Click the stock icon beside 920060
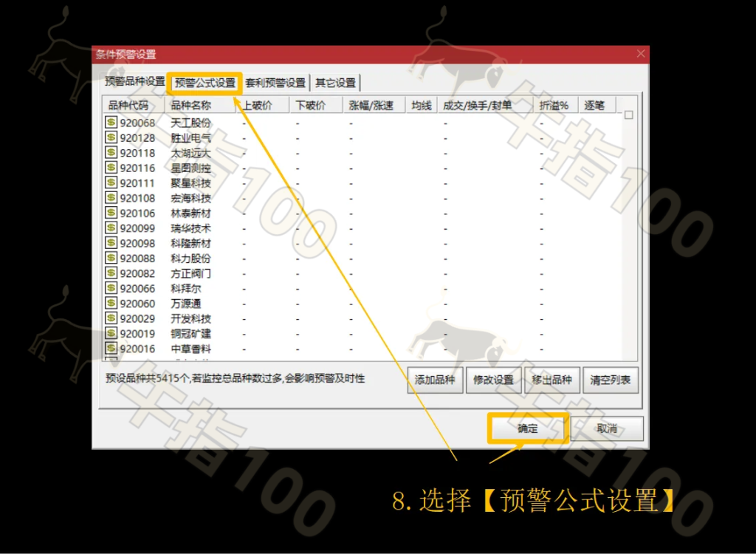The height and width of the screenshot is (554, 756). coord(111,303)
